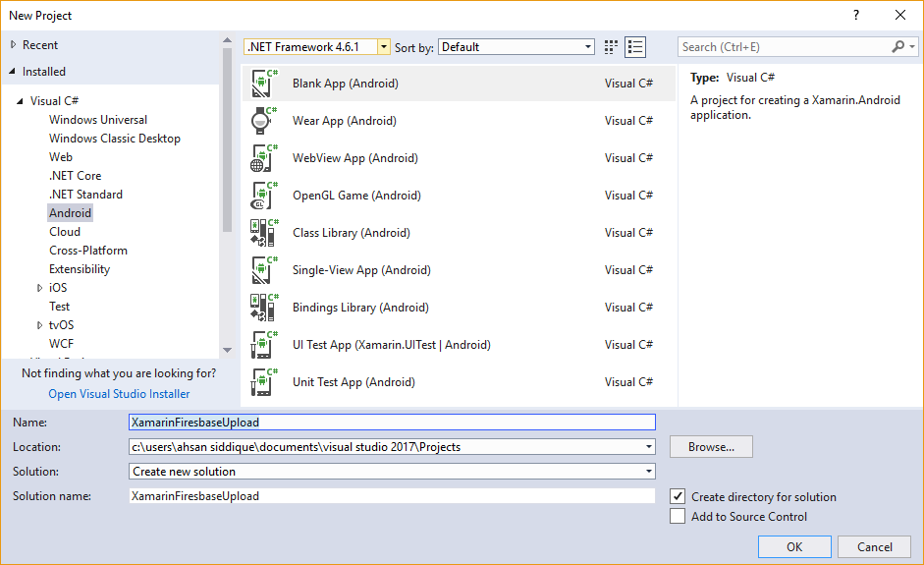Select Cross-Platform in the template tree

click(x=88, y=251)
